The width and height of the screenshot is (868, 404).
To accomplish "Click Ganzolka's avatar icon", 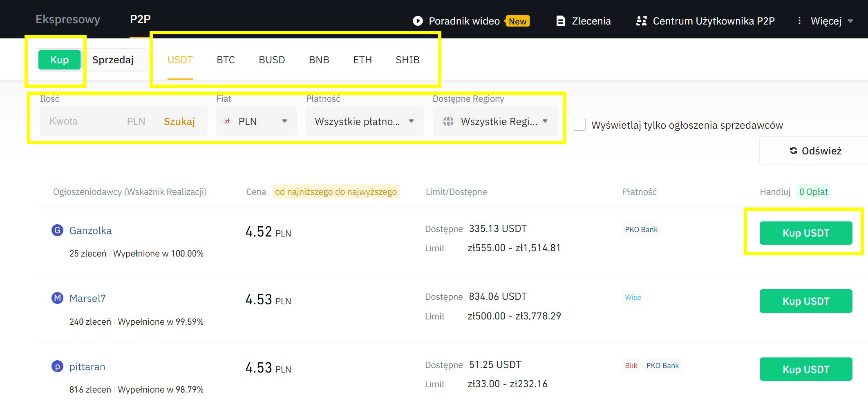I will pos(58,230).
